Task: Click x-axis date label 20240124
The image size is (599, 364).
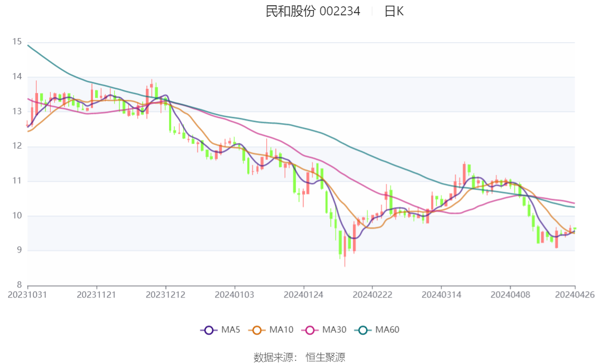Action: (x=304, y=295)
